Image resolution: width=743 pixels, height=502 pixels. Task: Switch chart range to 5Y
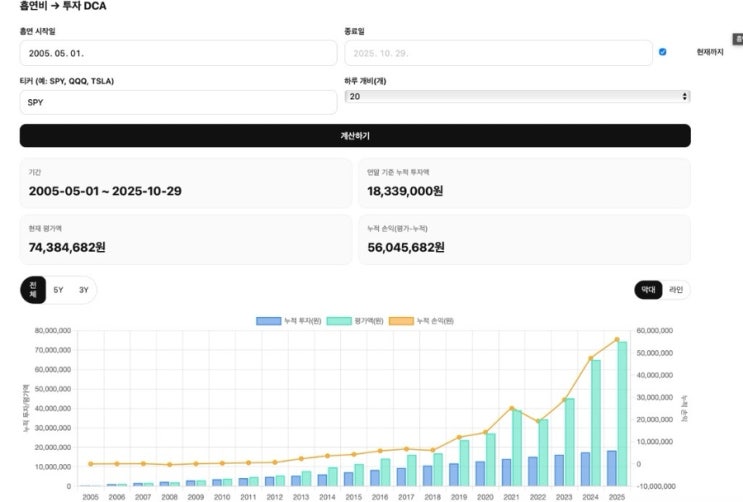pyautogui.click(x=58, y=290)
